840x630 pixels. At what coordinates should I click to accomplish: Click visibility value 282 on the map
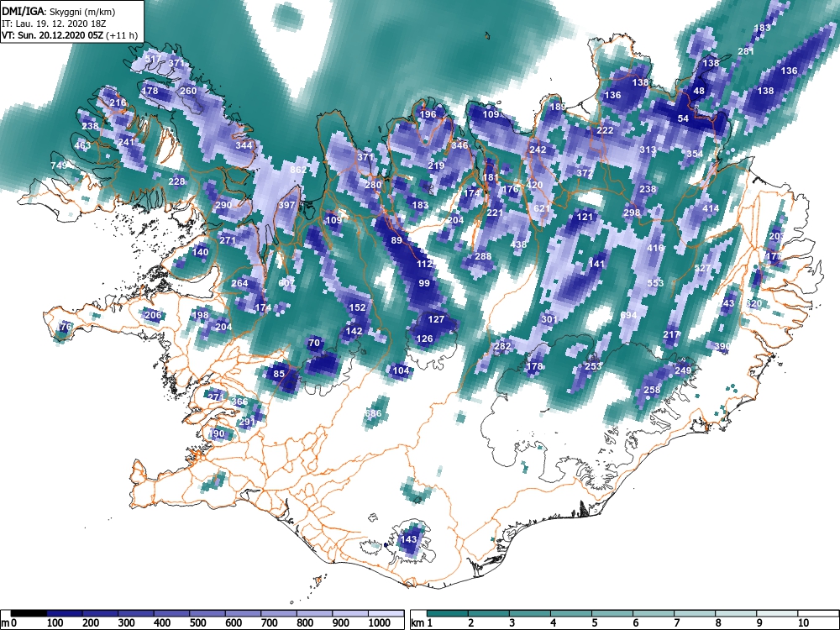click(502, 347)
